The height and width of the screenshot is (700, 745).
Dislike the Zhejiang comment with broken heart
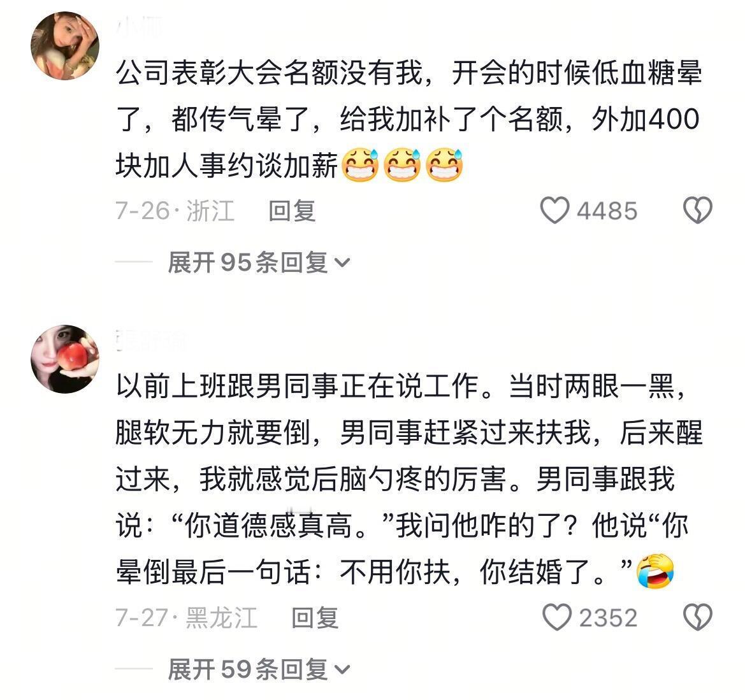point(697,210)
